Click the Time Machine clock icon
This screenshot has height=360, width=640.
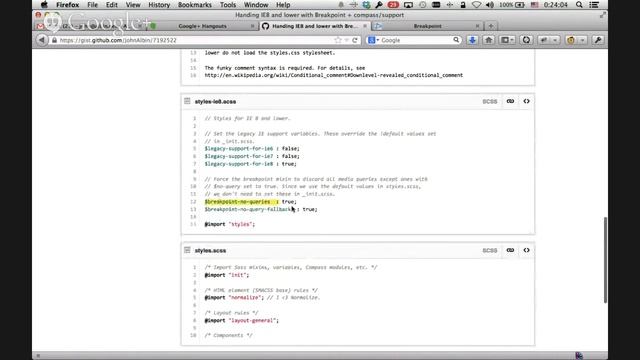pyautogui.click(x=422, y=5)
